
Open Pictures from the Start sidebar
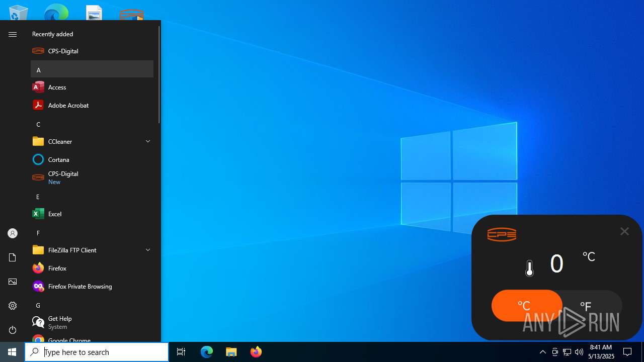tap(13, 282)
